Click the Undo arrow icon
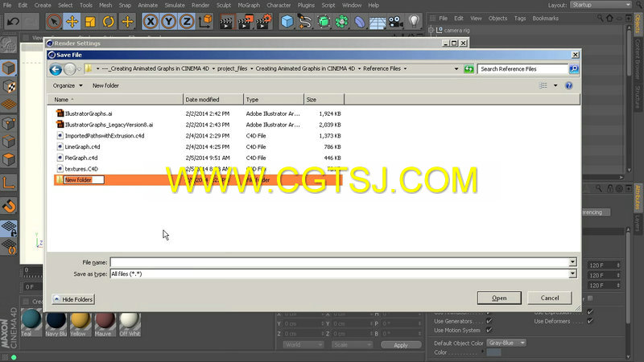Image resolution: width=644 pixels, height=362 pixels. pos(13,22)
